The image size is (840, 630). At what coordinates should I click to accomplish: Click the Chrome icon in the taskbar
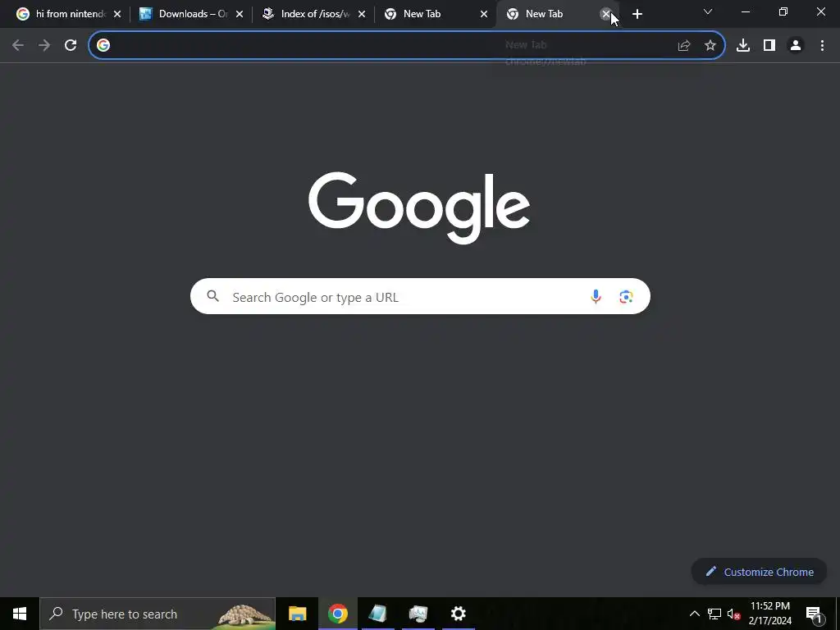tap(337, 614)
